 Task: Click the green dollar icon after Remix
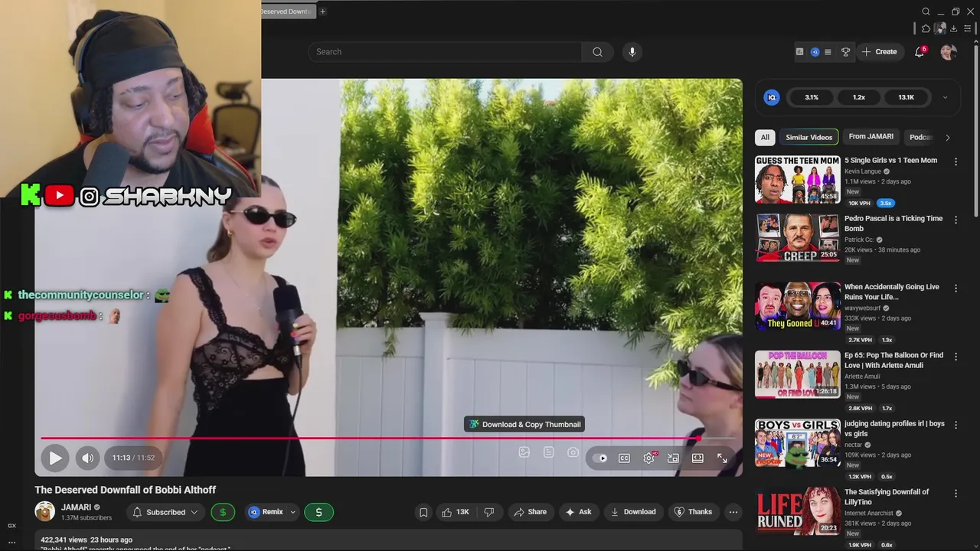[x=318, y=512]
